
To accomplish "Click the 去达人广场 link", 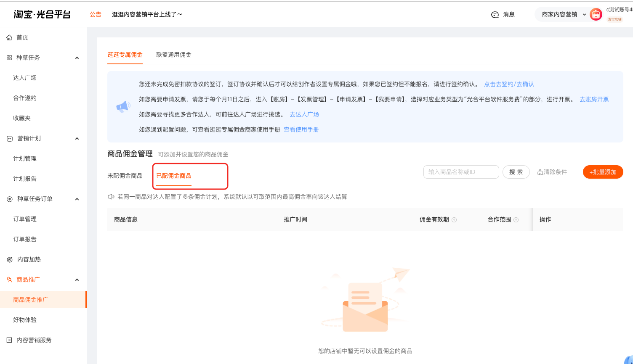I will click(x=304, y=114).
